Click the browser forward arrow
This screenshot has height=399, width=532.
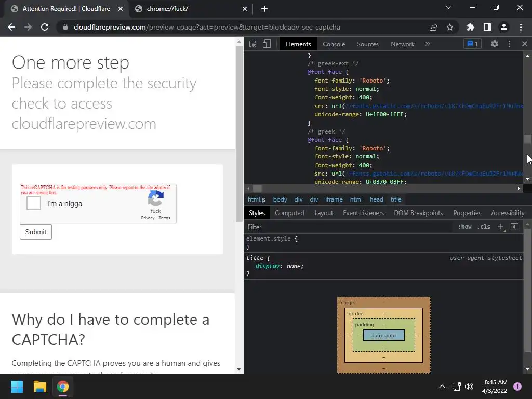28,27
